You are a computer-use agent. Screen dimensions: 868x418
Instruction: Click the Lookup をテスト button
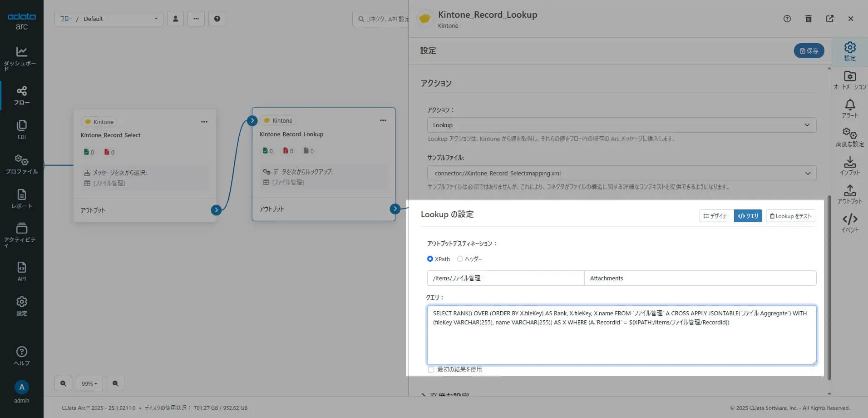click(x=790, y=216)
